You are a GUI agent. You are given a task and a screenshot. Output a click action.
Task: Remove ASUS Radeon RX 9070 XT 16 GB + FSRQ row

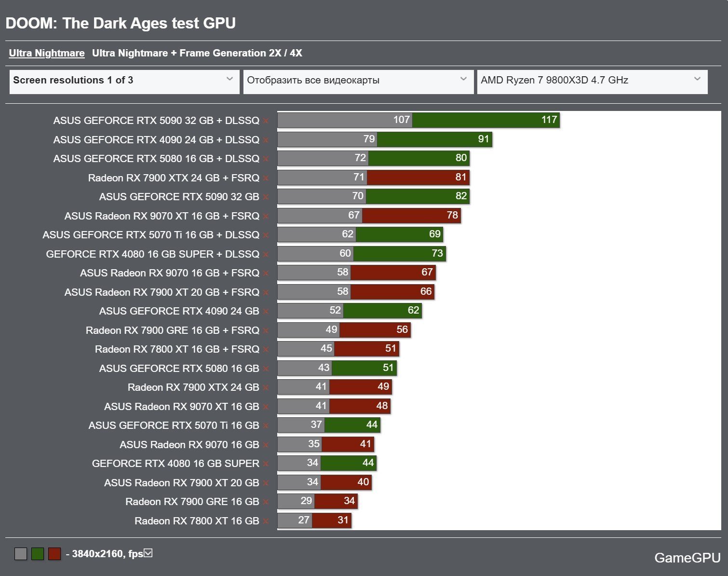266,217
